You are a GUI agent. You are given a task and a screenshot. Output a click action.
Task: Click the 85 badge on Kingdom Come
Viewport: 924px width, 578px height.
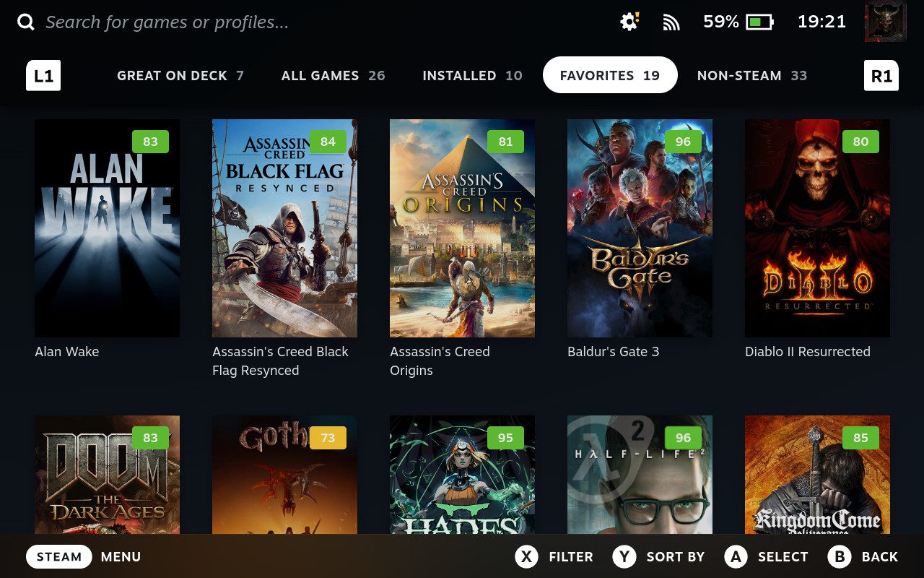pos(860,438)
